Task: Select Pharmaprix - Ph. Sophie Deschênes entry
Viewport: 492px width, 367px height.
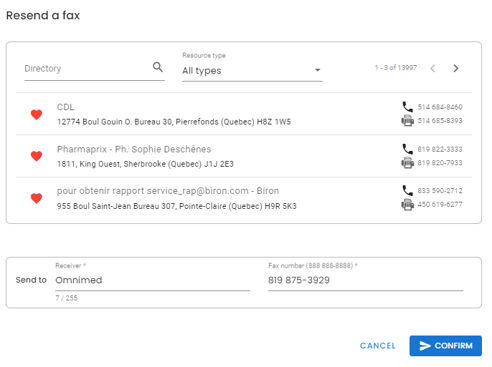Action: pos(244,156)
